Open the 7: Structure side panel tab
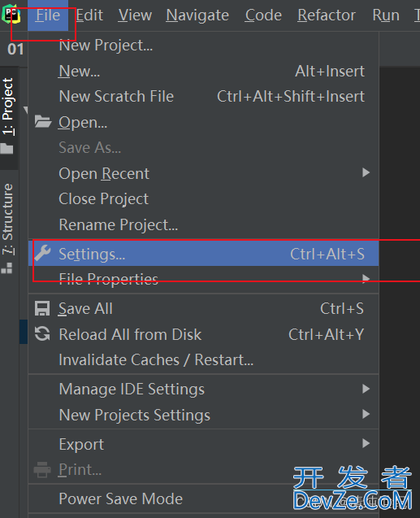The height and width of the screenshot is (518, 420). 8,228
